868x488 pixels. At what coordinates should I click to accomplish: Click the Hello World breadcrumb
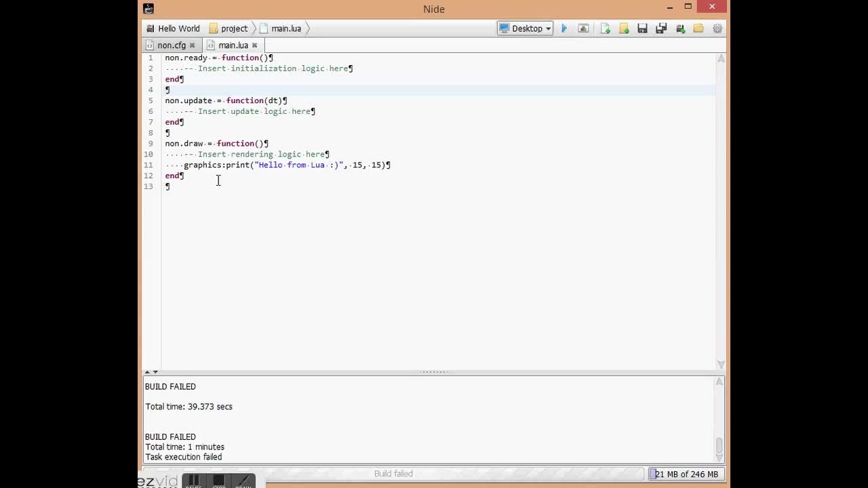[173, 28]
